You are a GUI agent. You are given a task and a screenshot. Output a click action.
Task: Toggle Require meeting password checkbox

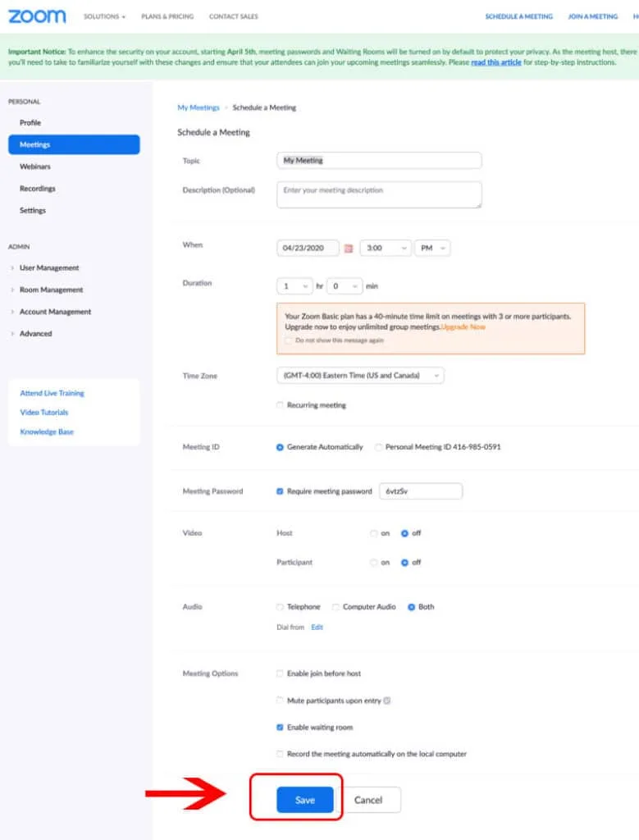tap(280, 491)
